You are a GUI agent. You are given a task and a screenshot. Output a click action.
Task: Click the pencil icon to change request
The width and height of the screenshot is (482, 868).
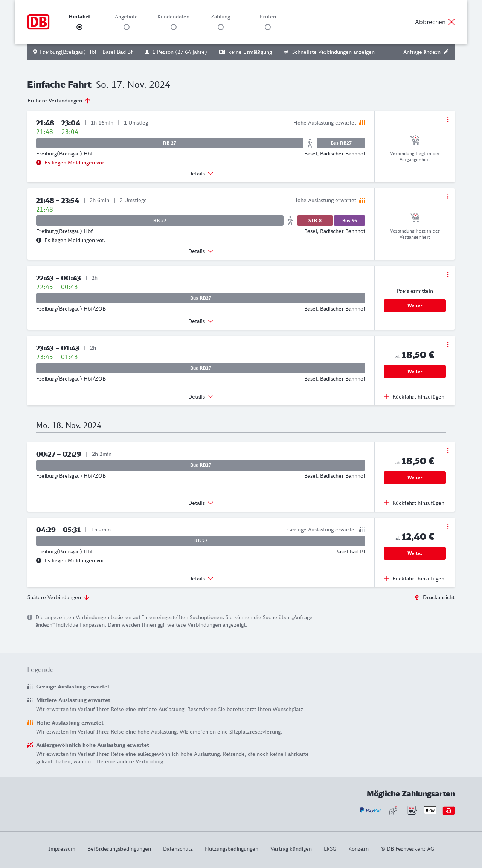coord(446,52)
